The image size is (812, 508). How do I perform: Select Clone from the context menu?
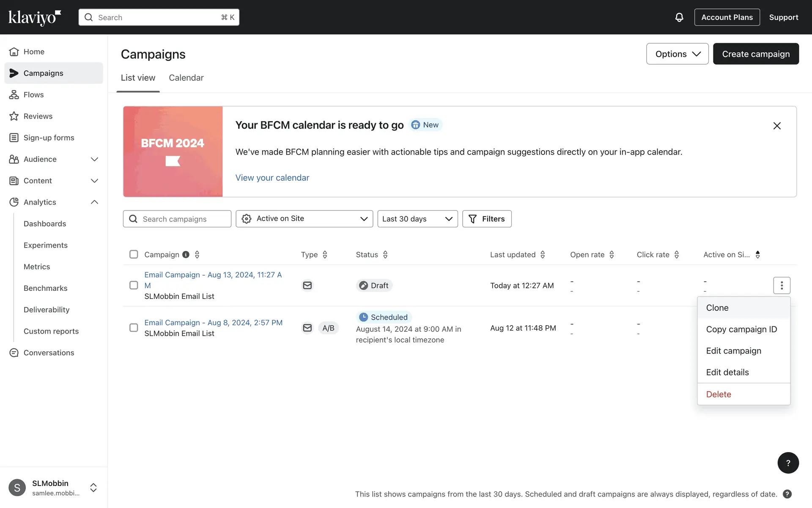(x=717, y=308)
